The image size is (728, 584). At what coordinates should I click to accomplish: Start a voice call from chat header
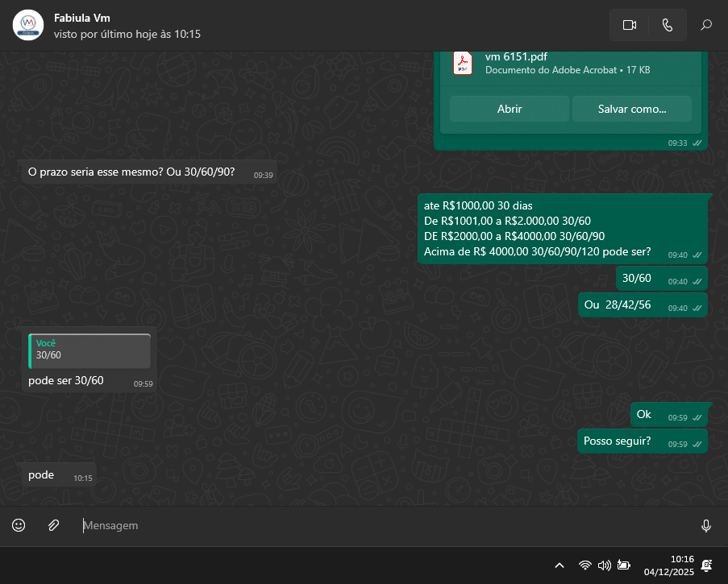668,25
